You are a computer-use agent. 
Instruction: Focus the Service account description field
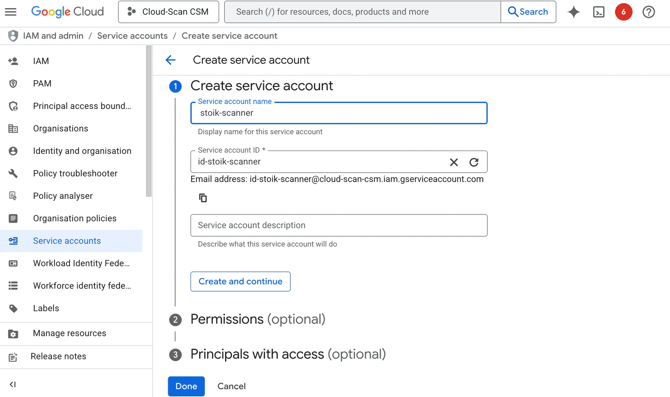coord(339,225)
